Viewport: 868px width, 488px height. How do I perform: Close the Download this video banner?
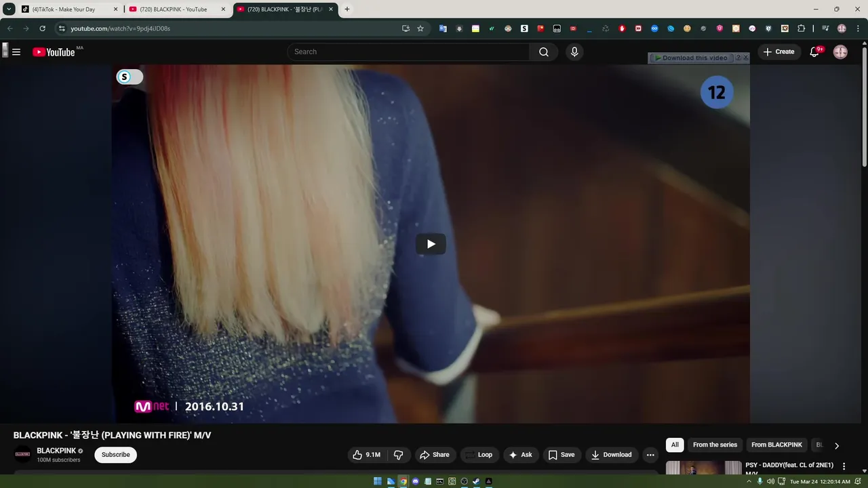pyautogui.click(x=746, y=58)
